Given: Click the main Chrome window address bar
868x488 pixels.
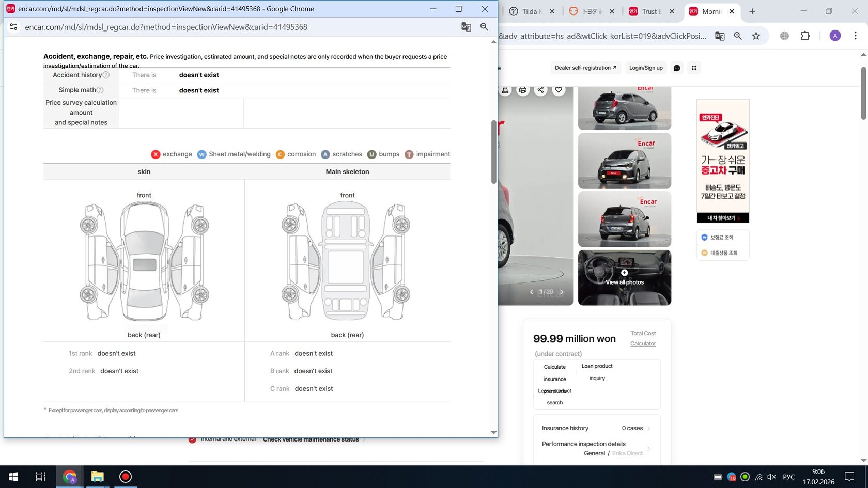Looking at the screenshot, I should click(x=602, y=36).
